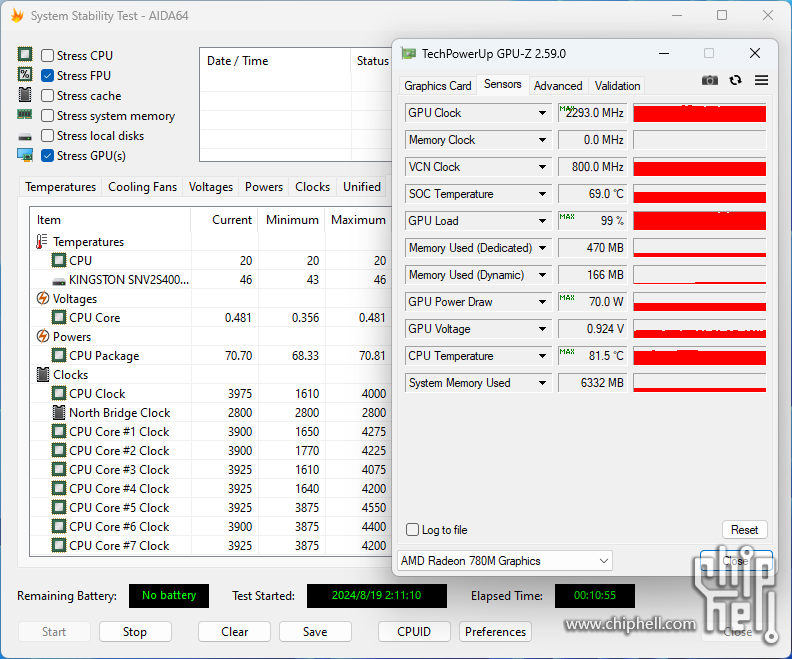This screenshot has width=792, height=659.
Task: Select the CPU Package row
Action: coord(211,356)
